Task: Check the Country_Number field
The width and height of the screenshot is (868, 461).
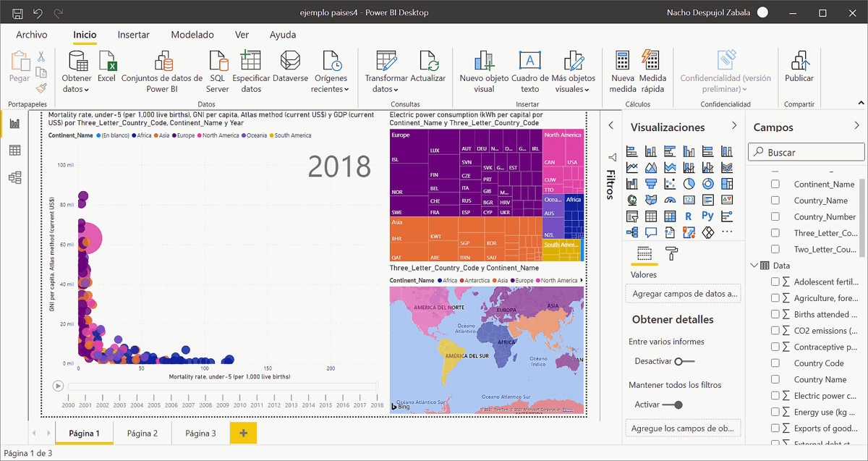Action: click(x=775, y=216)
